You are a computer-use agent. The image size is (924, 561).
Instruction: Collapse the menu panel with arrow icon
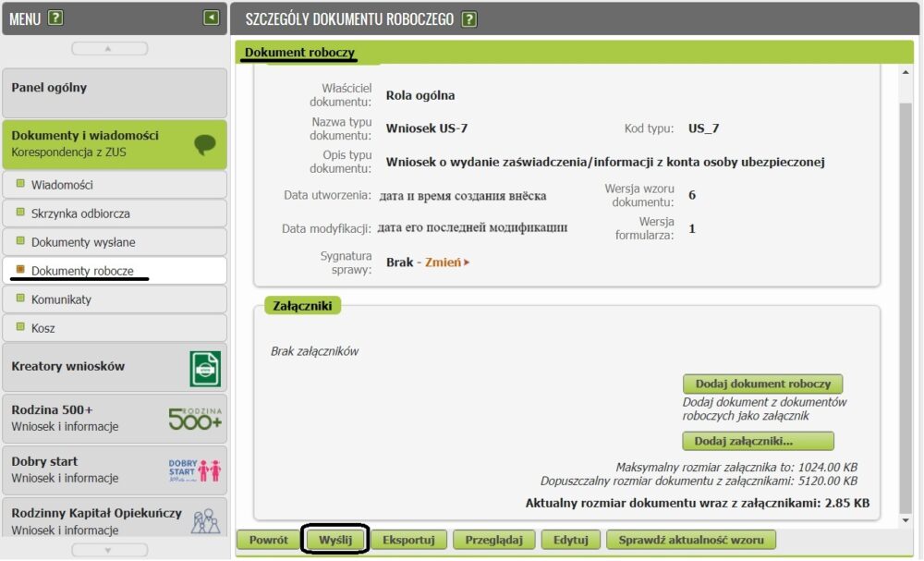pyautogui.click(x=212, y=18)
